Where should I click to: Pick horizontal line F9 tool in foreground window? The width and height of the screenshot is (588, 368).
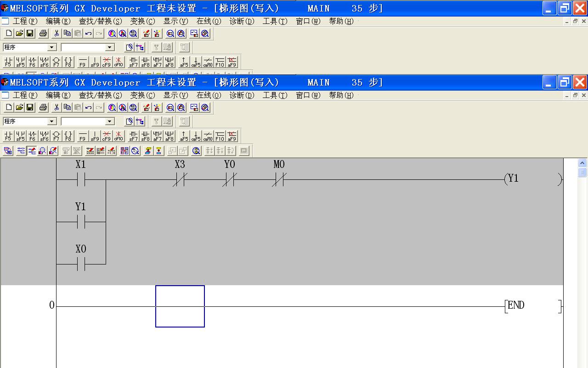[82, 136]
